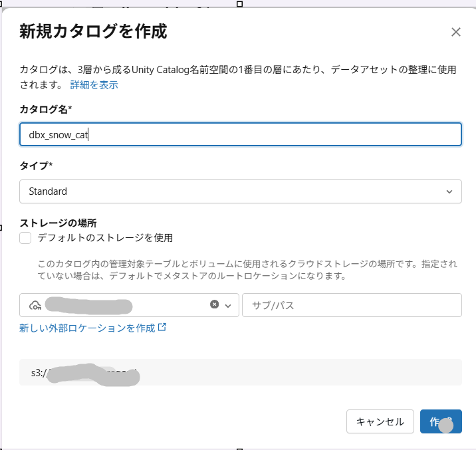The height and width of the screenshot is (450, 476).
Task: Click the cloud key icon in storage selector
Action: tap(35, 305)
